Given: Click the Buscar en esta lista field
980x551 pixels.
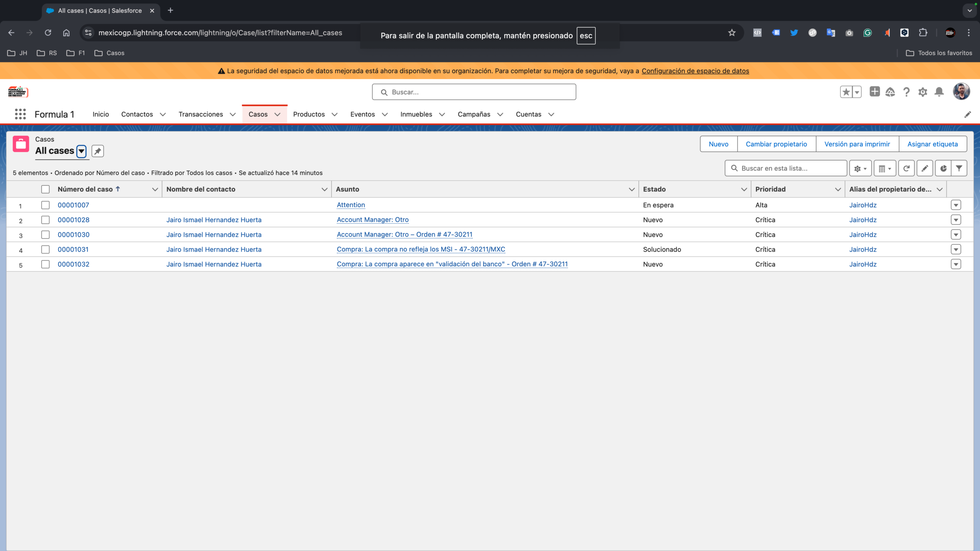Looking at the screenshot, I should pyautogui.click(x=786, y=168).
